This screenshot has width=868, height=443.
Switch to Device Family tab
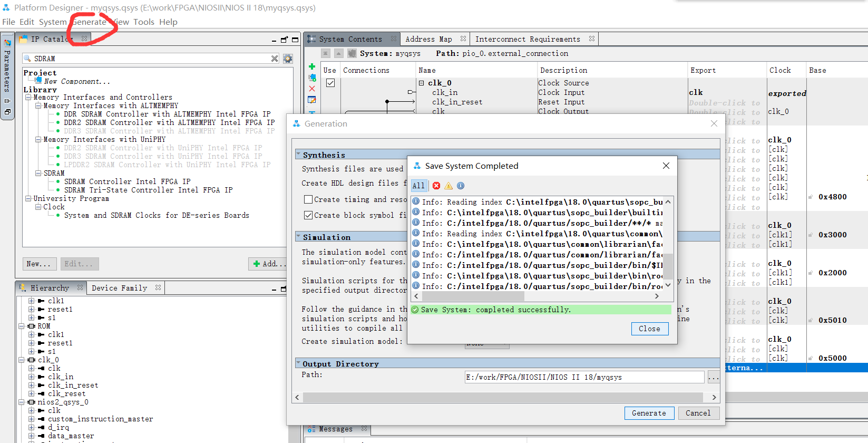(x=120, y=288)
